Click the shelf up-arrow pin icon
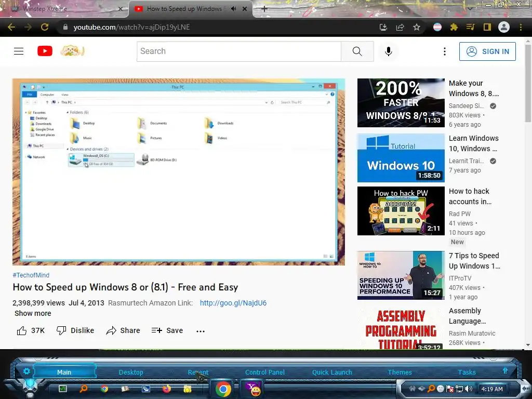The height and width of the screenshot is (399, 532). [505, 370]
